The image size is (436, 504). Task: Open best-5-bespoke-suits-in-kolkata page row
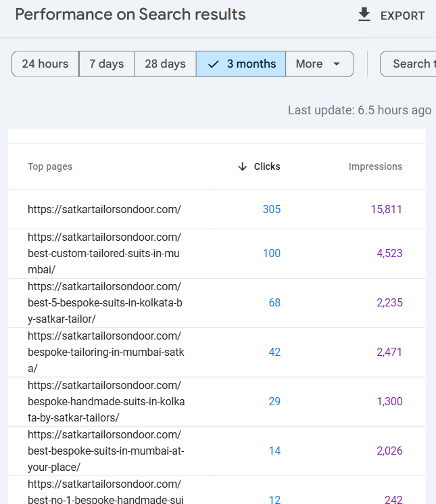(x=217, y=303)
